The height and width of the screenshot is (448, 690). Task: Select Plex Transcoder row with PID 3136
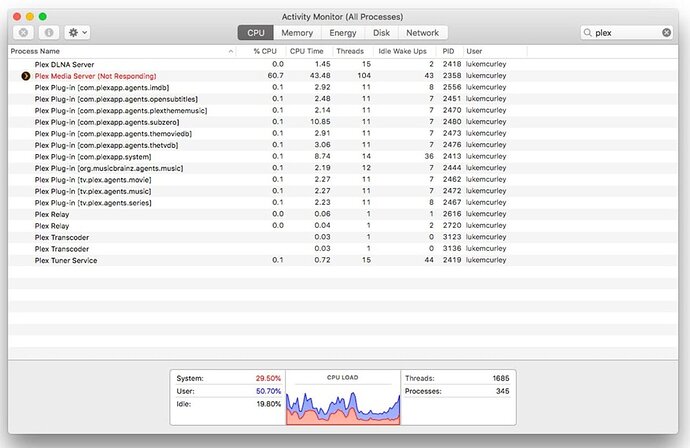click(x=342, y=249)
